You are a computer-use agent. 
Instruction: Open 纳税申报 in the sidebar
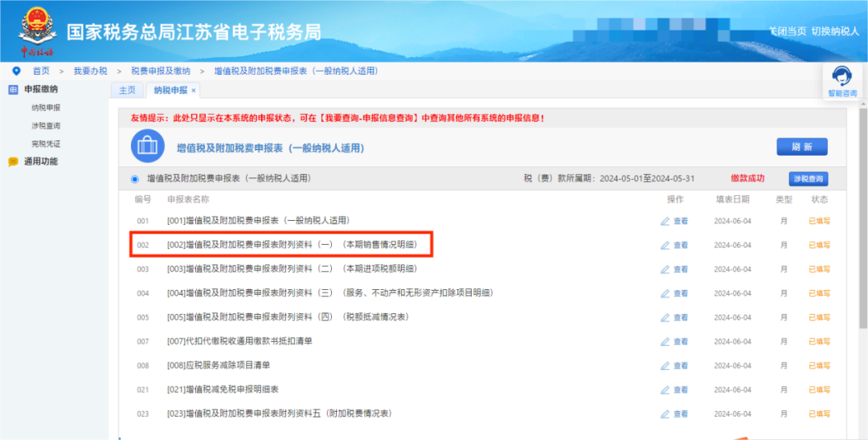point(46,108)
